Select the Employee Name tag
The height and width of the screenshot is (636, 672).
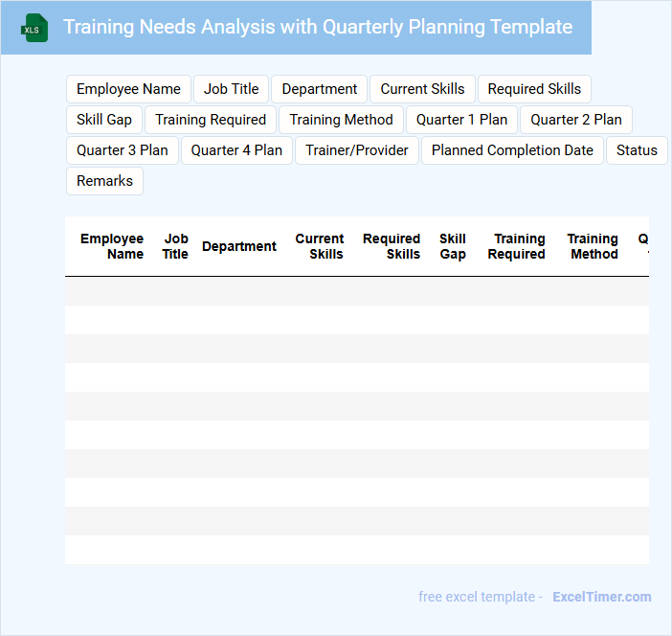click(x=128, y=89)
